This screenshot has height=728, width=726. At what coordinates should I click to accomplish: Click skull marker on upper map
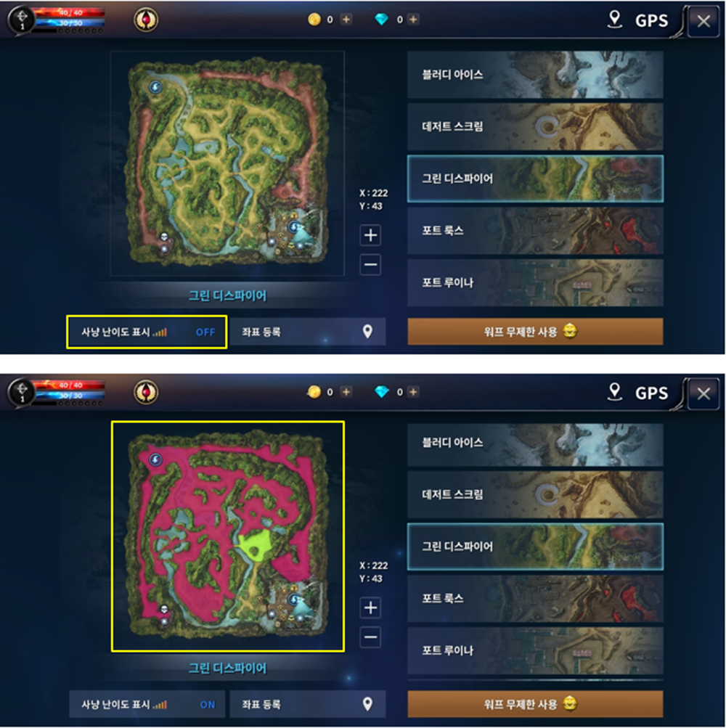tap(164, 237)
